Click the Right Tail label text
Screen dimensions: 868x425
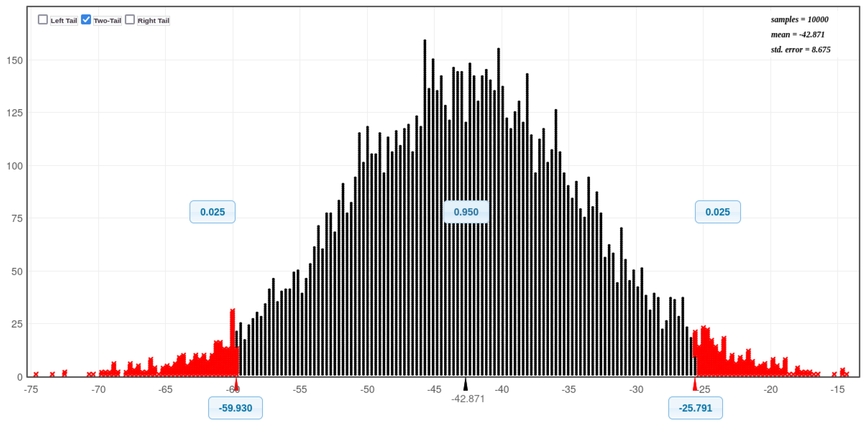tap(153, 20)
